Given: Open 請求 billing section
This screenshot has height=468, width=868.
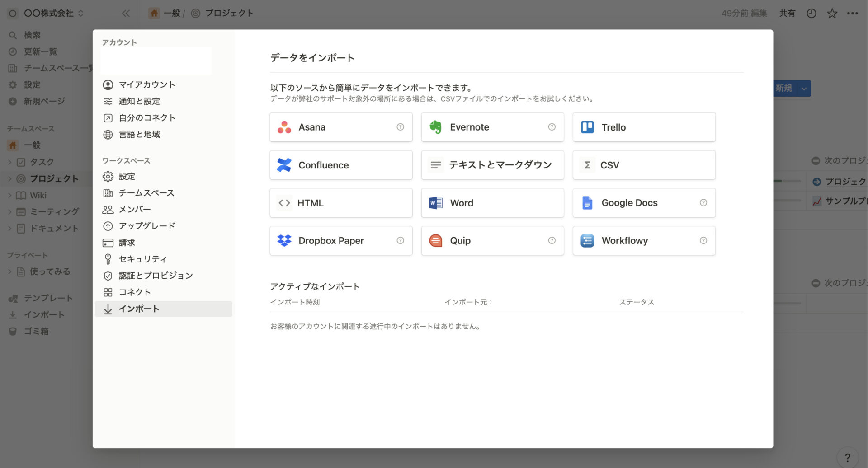Looking at the screenshot, I should pos(163,243).
